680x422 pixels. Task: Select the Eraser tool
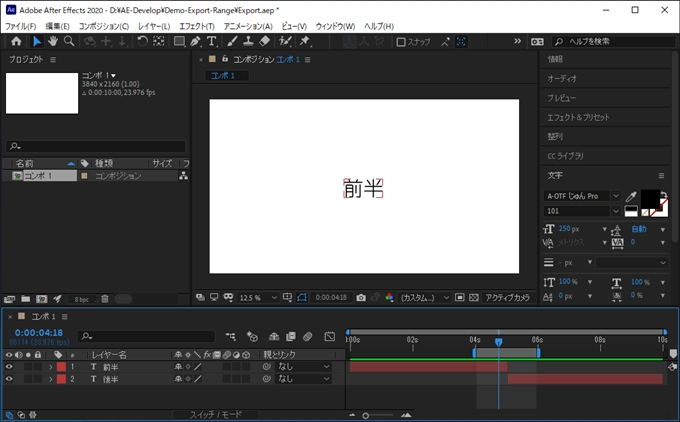265,41
